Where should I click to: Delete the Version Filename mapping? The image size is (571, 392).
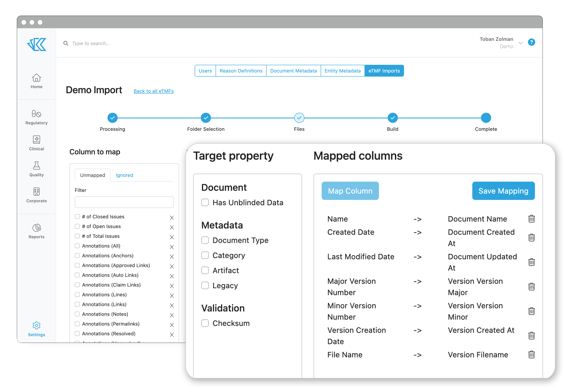(x=531, y=355)
